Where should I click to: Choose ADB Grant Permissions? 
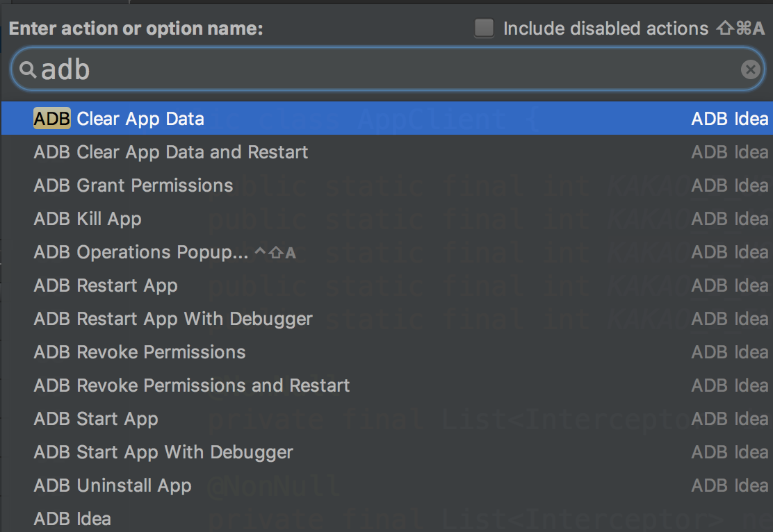133,185
